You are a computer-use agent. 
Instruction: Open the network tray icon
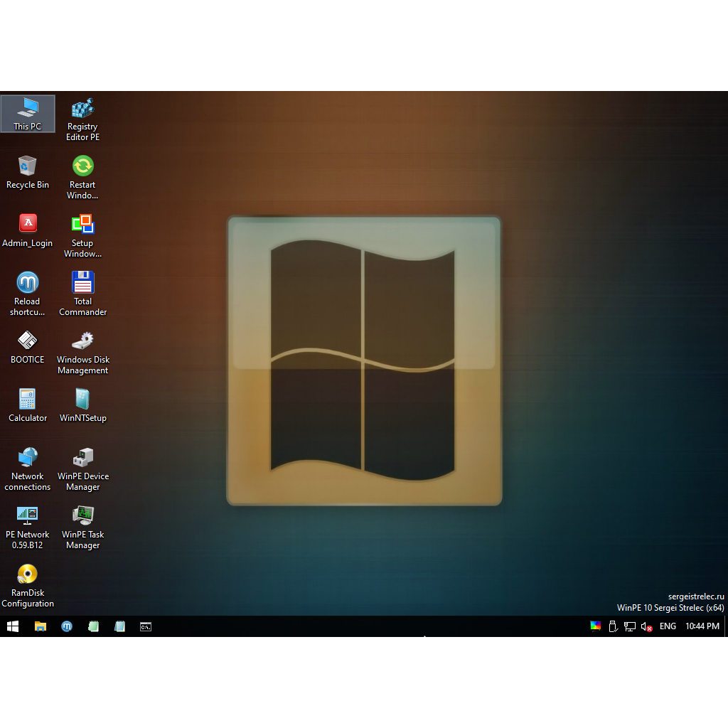pos(630,626)
